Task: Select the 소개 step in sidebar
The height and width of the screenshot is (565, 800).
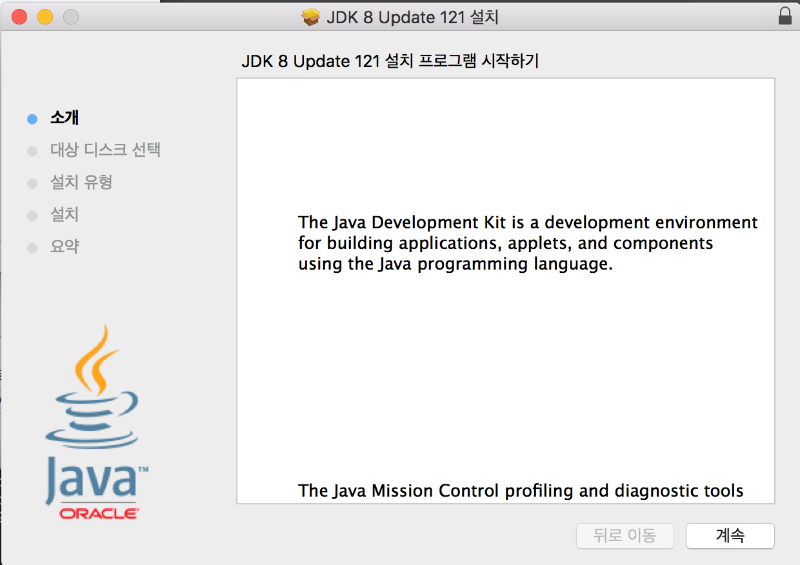Action: pyautogui.click(x=64, y=117)
